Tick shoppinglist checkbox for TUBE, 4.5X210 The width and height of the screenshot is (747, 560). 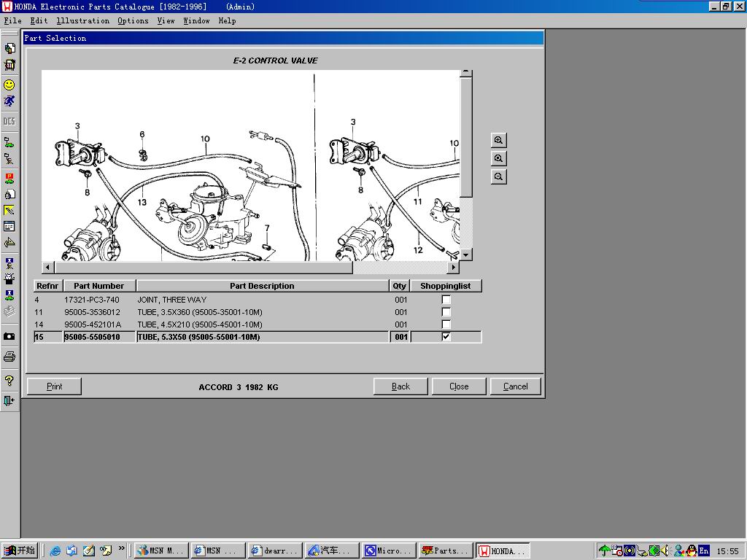pyautogui.click(x=446, y=324)
